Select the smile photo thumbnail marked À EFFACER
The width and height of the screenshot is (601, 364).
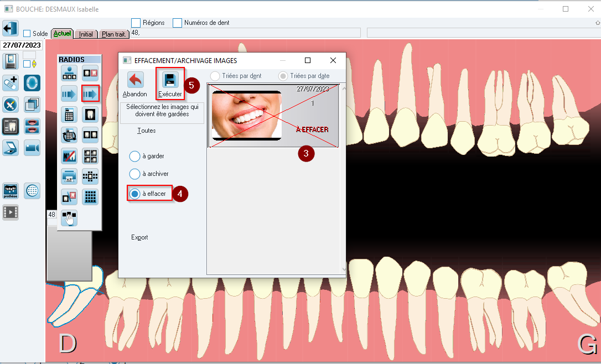(x=273, y=116)
